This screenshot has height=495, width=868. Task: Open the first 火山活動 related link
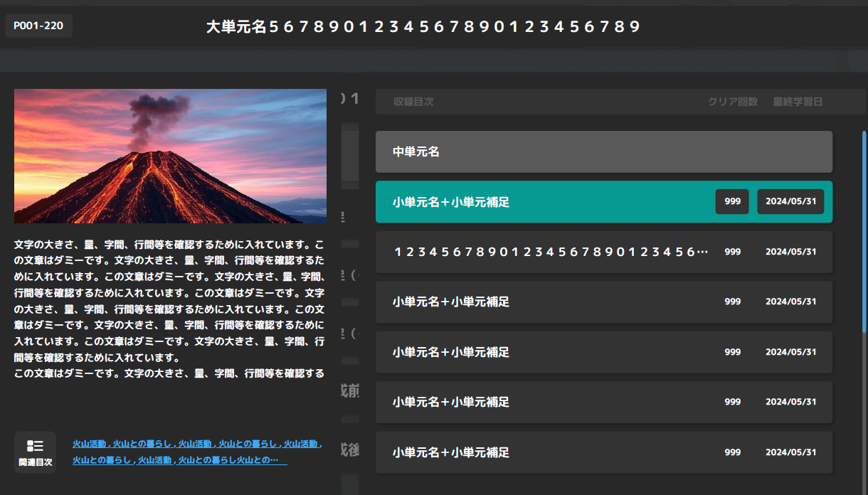click(x=90, y=444)
